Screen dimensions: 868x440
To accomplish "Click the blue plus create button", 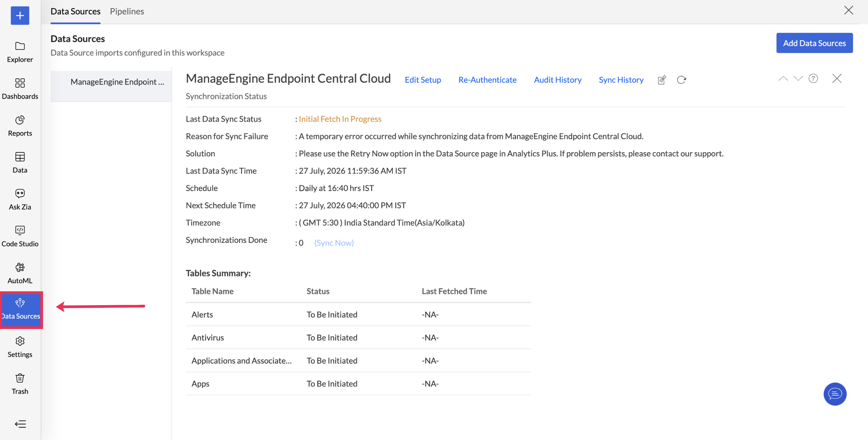I will tap(20, 15).
